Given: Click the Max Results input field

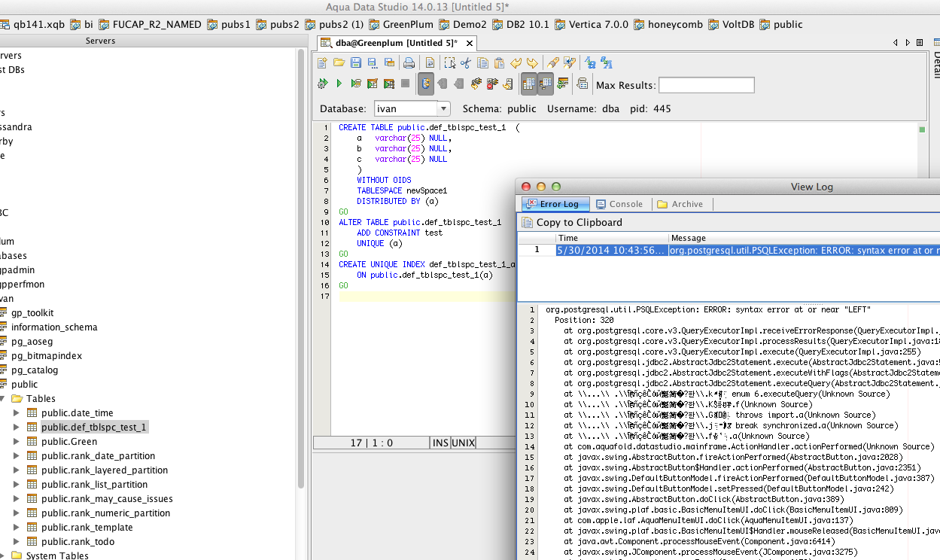Looking at the screenshot, I should click(707, 85).
